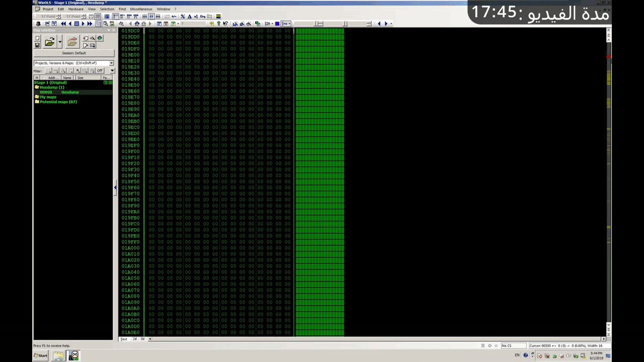Toggle the Text view mode tab
Image resolution: width=644 pixels, height=362 pixels.
coord(124,339)
